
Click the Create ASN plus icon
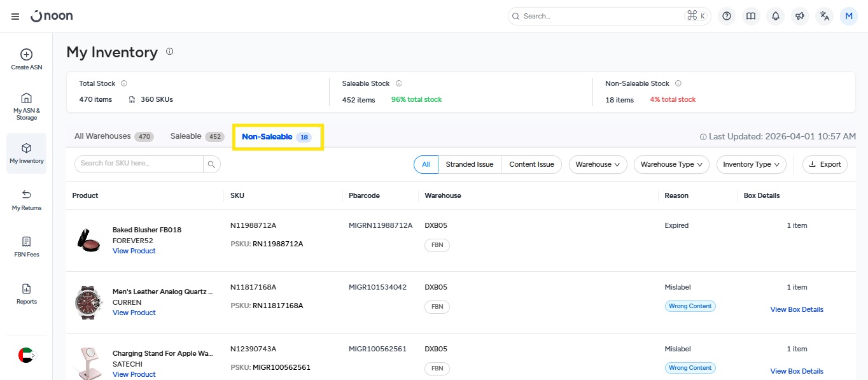pos(27,55)
